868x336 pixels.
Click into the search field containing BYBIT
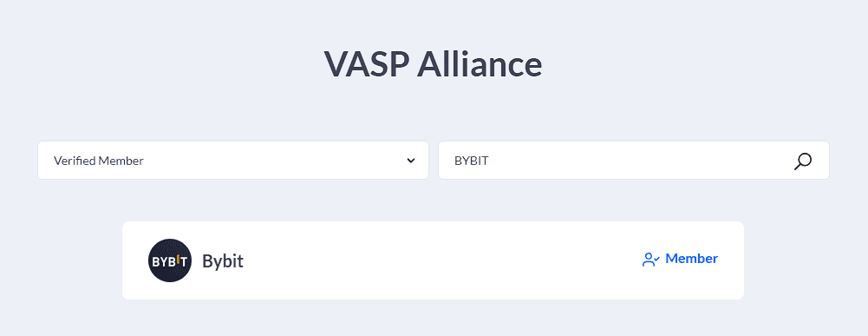point(634,161)
